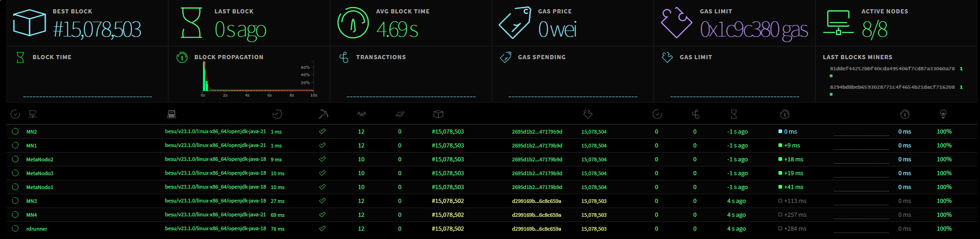Sort by pinned column check-circle header icon
980x239 pixels.
(x=15, y=114)
